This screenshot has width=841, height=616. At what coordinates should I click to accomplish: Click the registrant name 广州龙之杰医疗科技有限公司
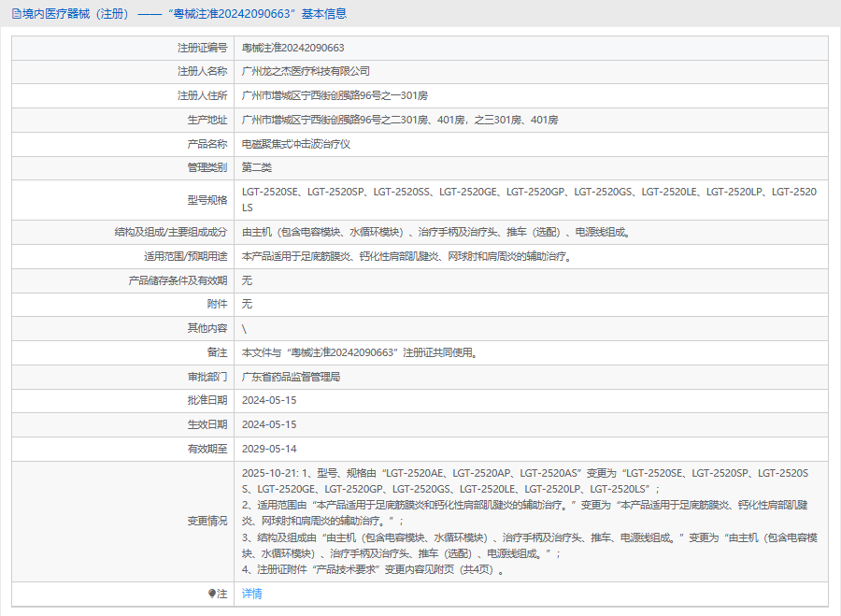coord(306,71)
